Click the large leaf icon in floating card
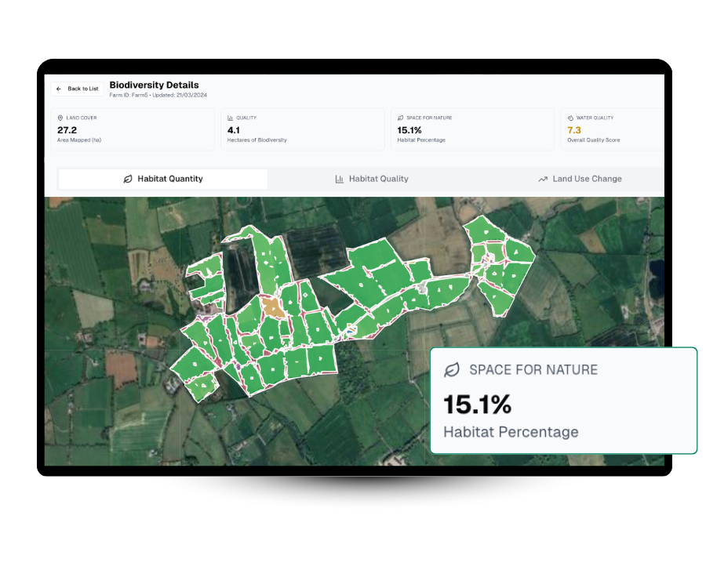The height and width of the screenshot is (588, 706). coord(452,370)
